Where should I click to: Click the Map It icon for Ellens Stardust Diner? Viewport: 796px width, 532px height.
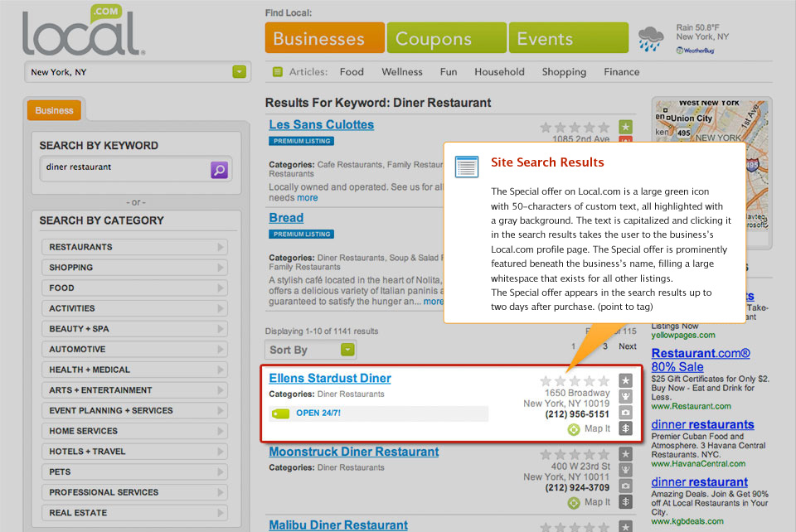[x=574, y=429]
